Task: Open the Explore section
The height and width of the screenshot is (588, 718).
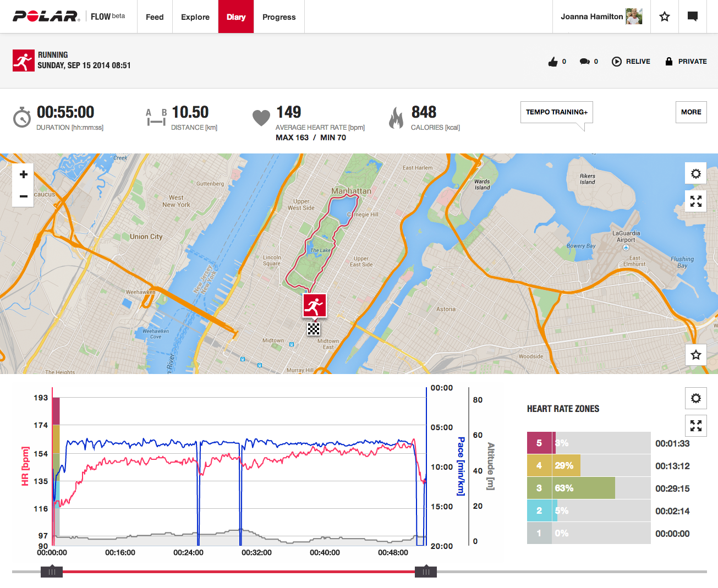Action: (195, 17)
